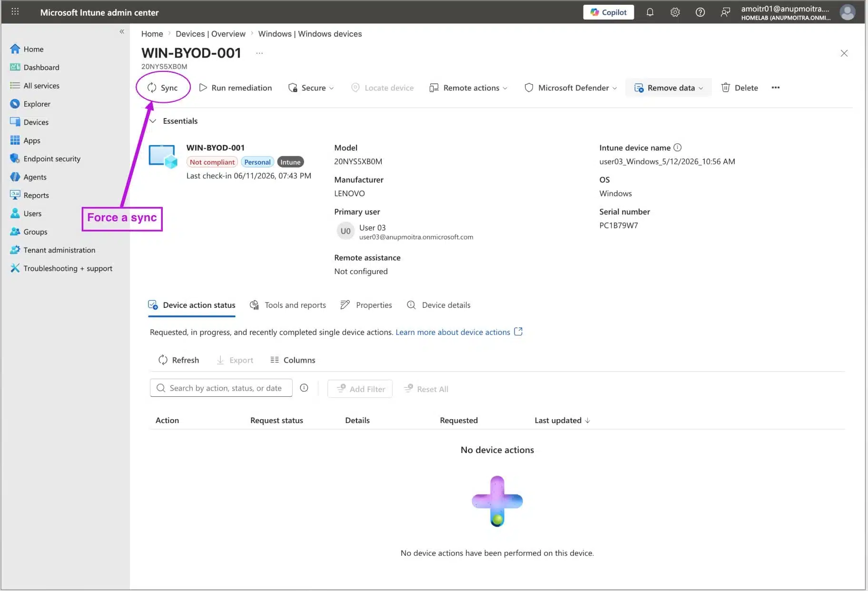Click the Intune badge
This screenshot has height=591, width=868.
[290, 162]
